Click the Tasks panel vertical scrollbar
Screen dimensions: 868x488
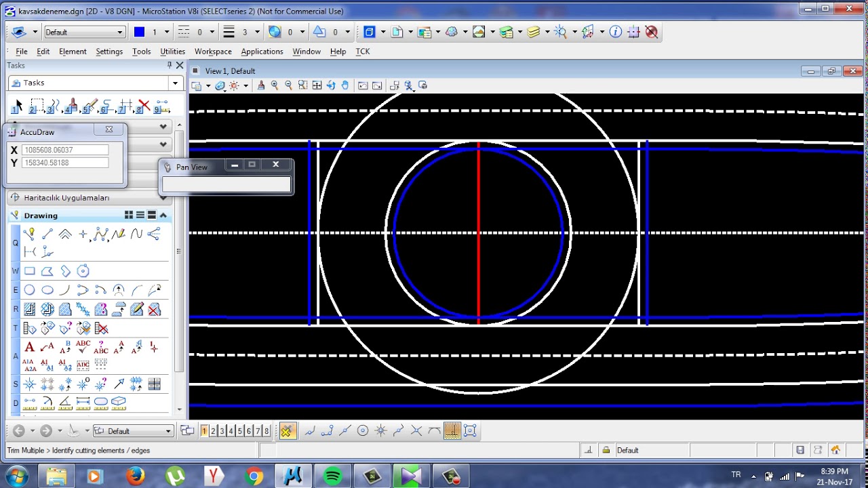179,251
